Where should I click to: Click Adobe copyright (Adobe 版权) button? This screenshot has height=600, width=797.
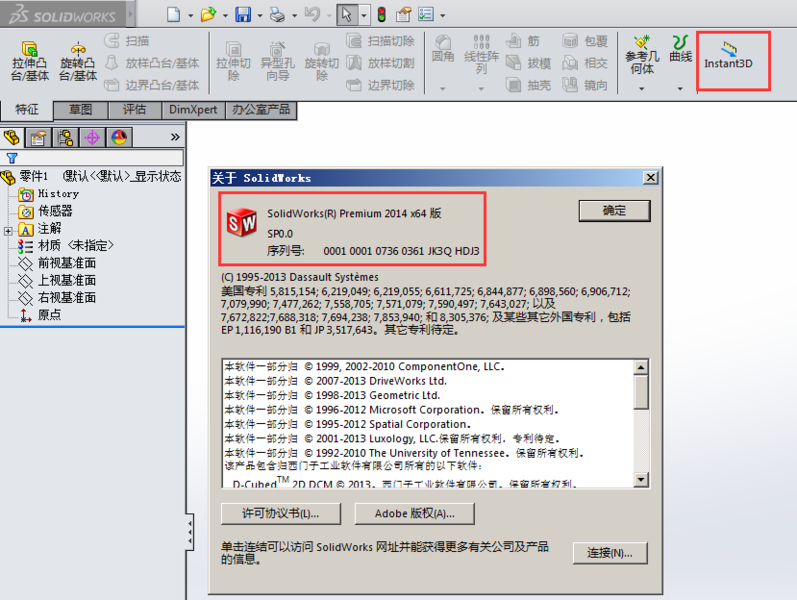point(414,514)
